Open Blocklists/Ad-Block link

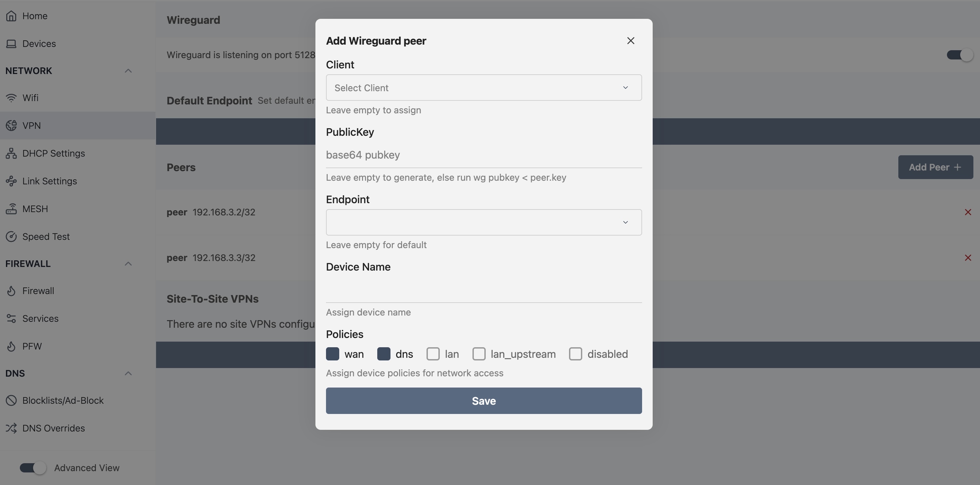78,401
